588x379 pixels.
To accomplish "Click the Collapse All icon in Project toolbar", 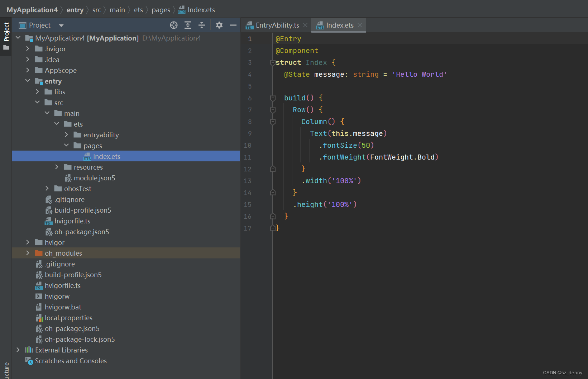I will coord(202,25).
